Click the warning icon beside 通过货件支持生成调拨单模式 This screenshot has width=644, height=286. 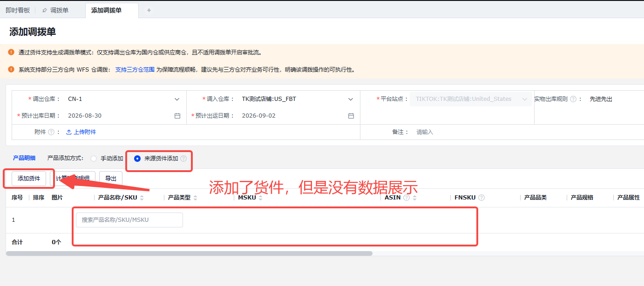(x=11, y=53)
